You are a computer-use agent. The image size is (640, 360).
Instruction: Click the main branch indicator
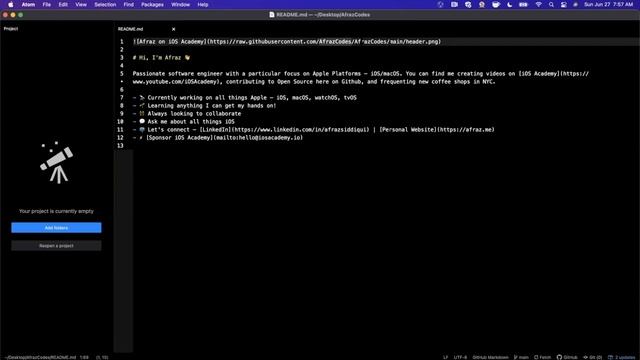pyautogui.click(x=521, y=357)
